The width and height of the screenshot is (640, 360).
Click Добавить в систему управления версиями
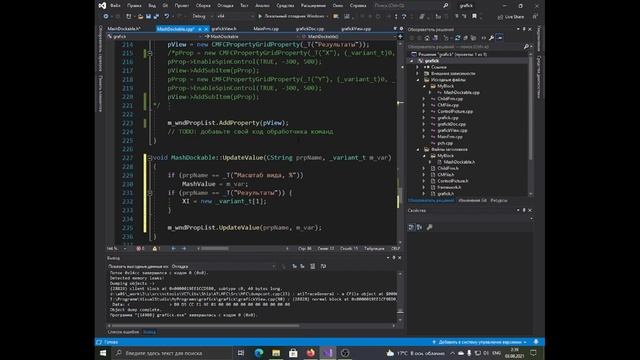[x=480, y=342]
